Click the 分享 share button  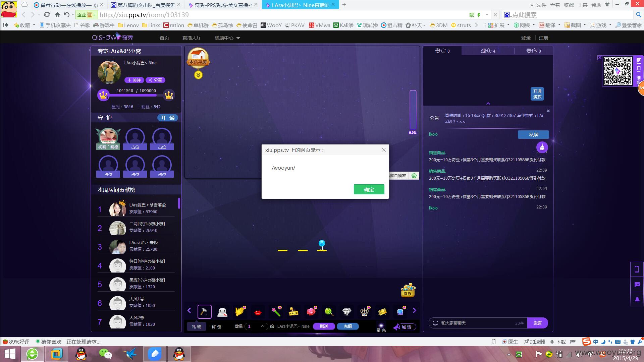coord(155,80)
